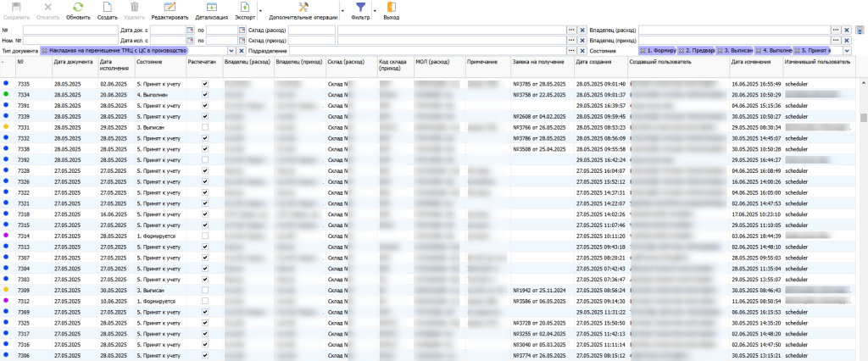Check Распечатан box for document 7331
This screenshot has height=361, width=868.
205,127
